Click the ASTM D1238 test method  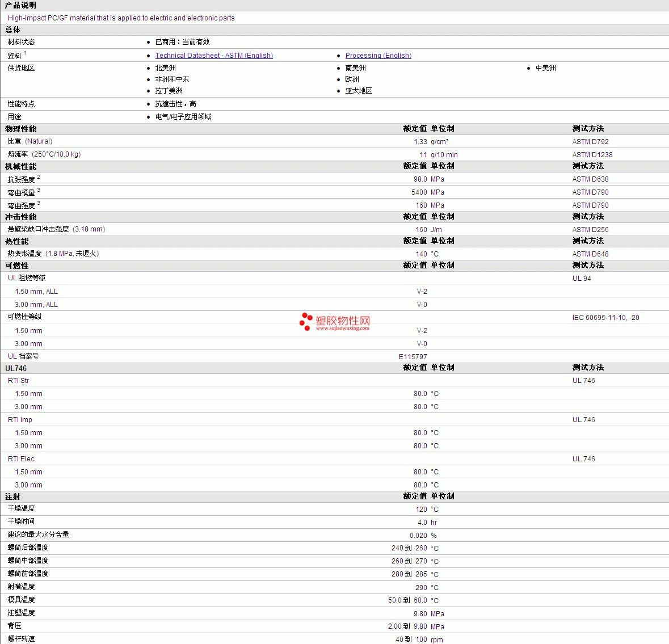[x=592, y=154]
